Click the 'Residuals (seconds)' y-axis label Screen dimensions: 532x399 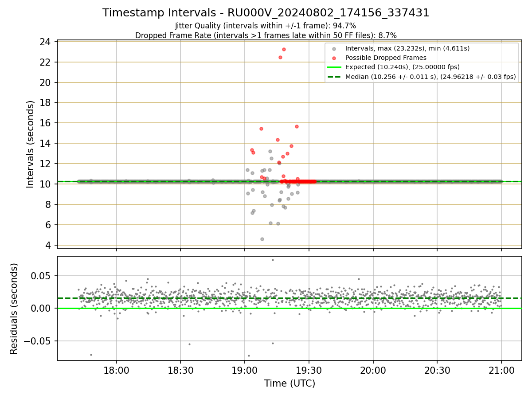[x=14, y=309]
